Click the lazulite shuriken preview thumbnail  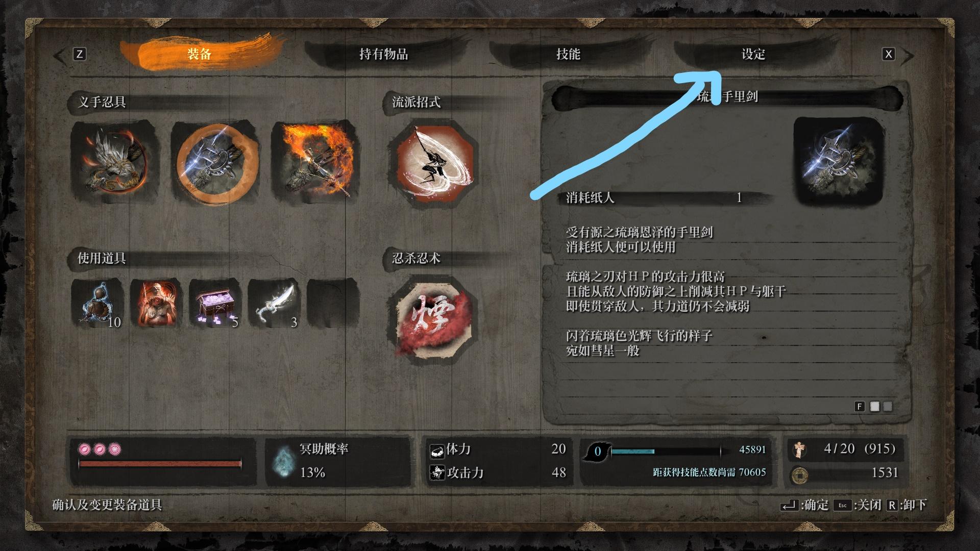pos(839,161)
